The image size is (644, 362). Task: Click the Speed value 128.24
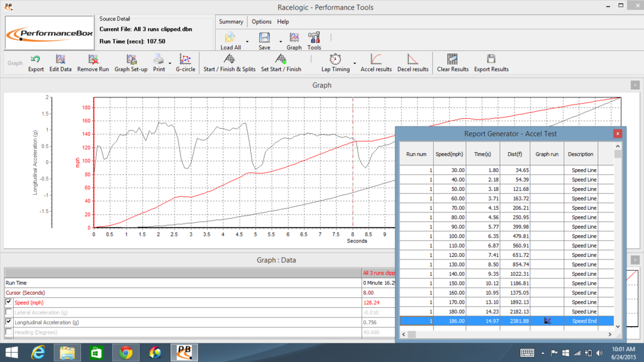click(x=371, y=302)
